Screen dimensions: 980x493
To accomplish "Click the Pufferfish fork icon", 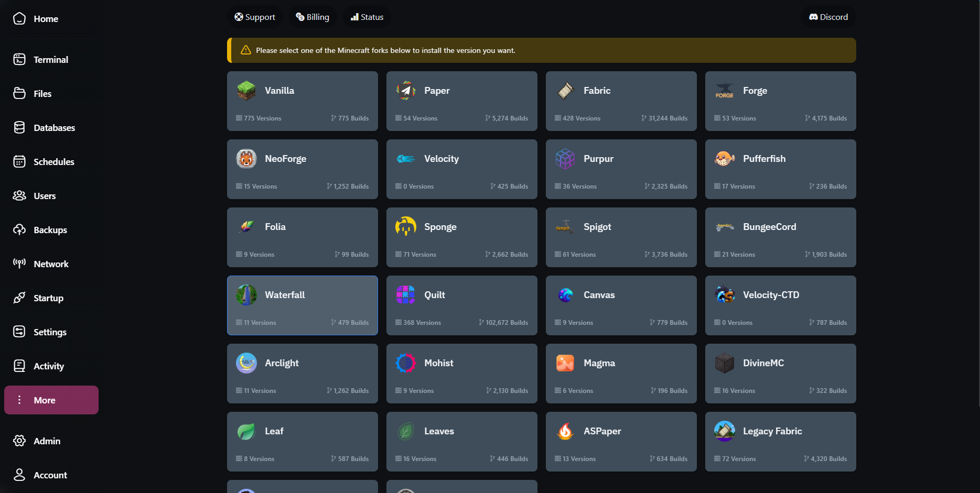I will click(724, 159).
